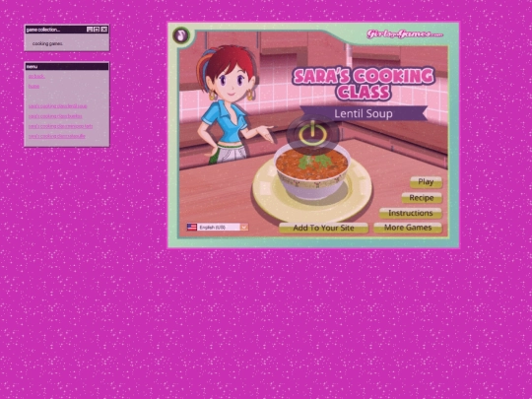Image resolution: width=532 pixels, height=399 pixels.
Task: Click the 'cooking games' text
Action: click(47, 43)
